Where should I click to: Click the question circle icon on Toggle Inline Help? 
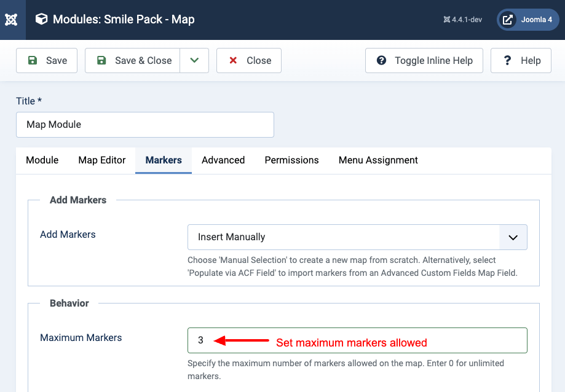pyautogui.click(x=381, y=60)
